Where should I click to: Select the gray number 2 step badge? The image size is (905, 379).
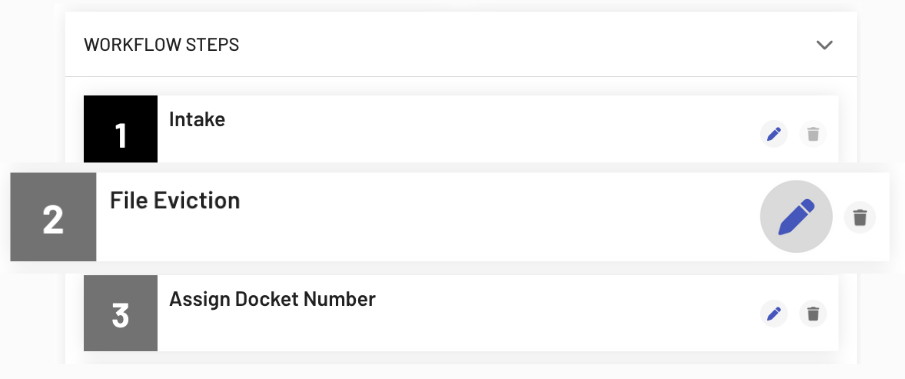pos(53,217)
